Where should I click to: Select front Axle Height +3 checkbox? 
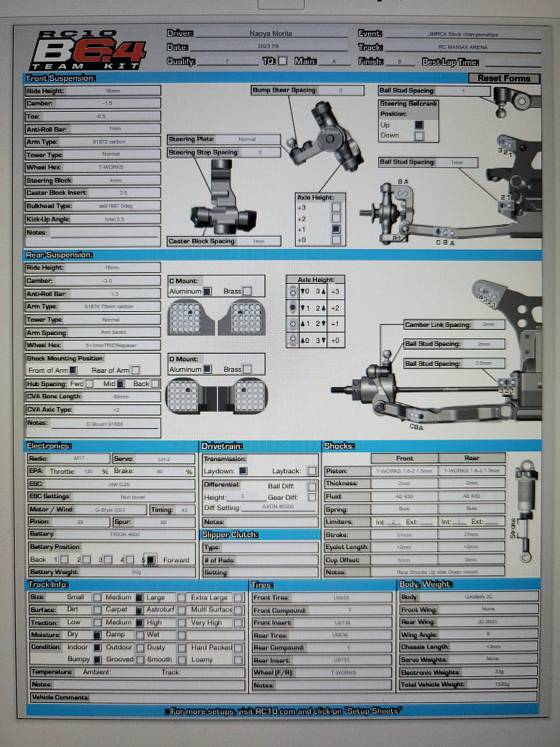pos(336,208)
